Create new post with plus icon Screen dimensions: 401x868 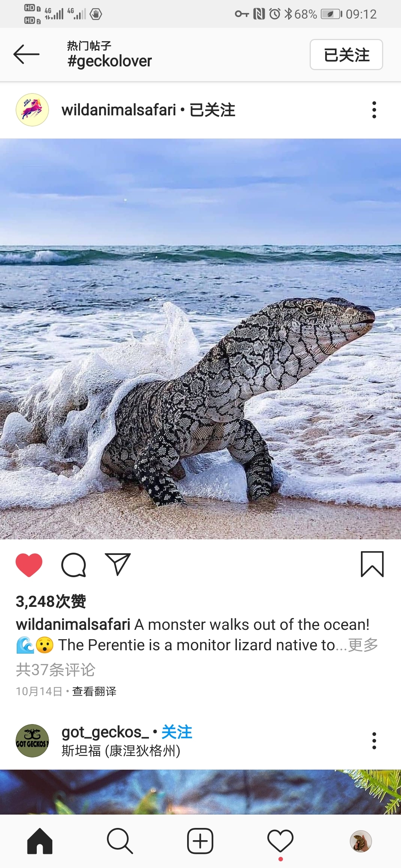pyautogui.click(x=200, y=841)
